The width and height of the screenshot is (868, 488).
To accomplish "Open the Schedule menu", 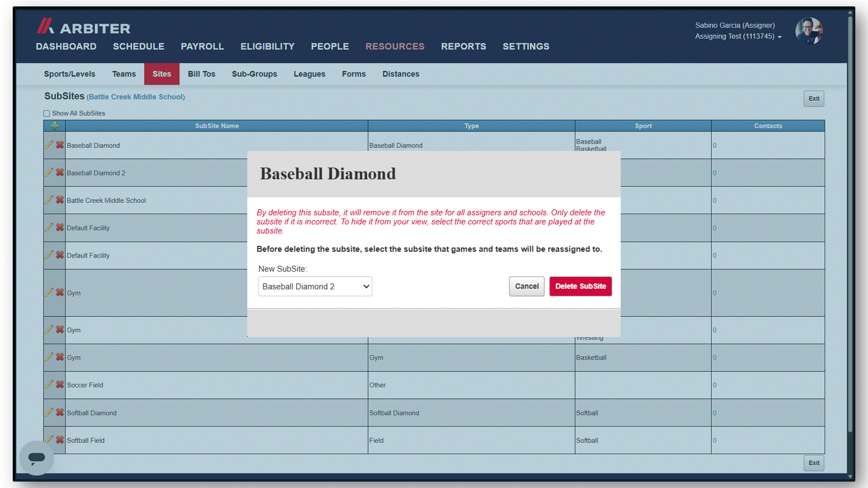I will coord(139,47).
